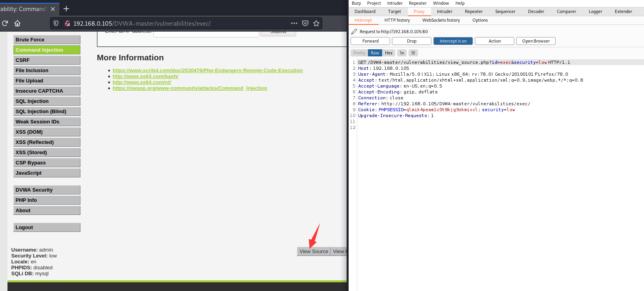Open the Repeater menu in menu bar

(x=418, y=3)
